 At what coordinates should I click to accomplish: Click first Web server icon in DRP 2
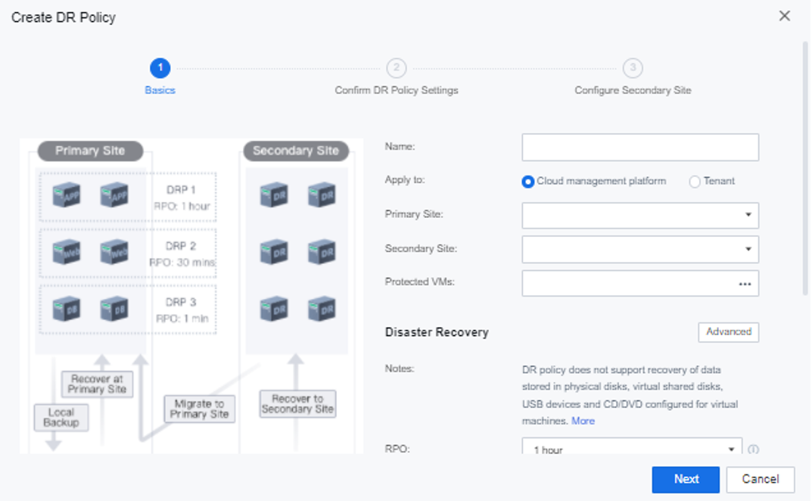tap(67, 252)
